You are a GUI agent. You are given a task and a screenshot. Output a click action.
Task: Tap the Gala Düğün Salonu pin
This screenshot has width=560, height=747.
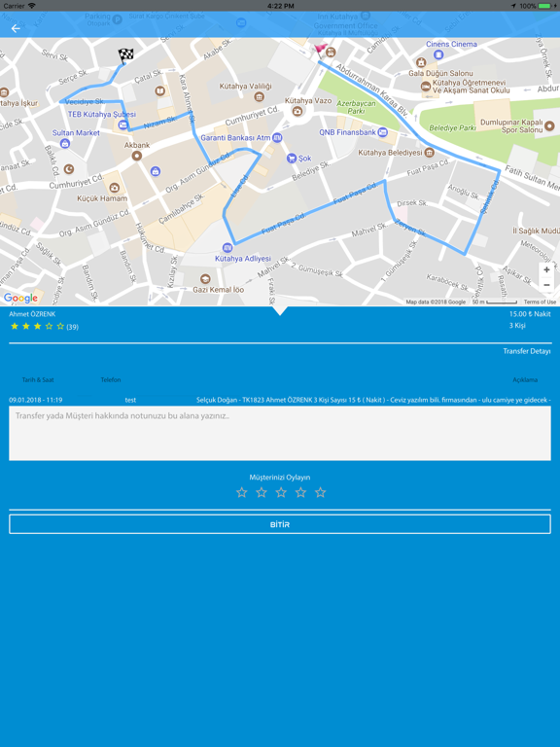point(421,62)
